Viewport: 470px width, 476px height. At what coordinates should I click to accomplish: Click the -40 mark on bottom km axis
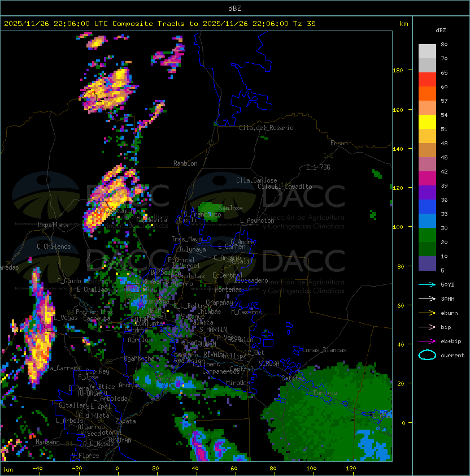(38, 469)
